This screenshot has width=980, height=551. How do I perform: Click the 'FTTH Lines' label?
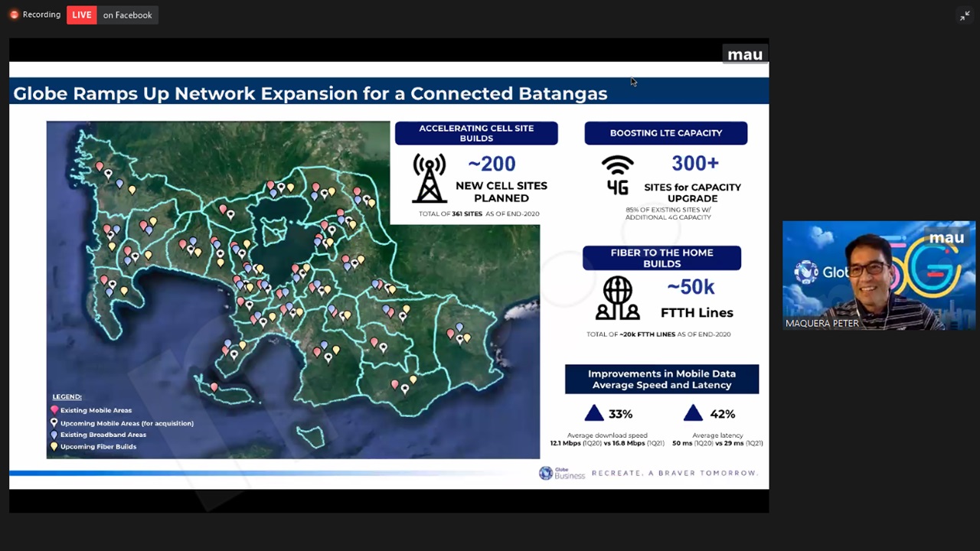pyautogui.click(x=697, y=312)
